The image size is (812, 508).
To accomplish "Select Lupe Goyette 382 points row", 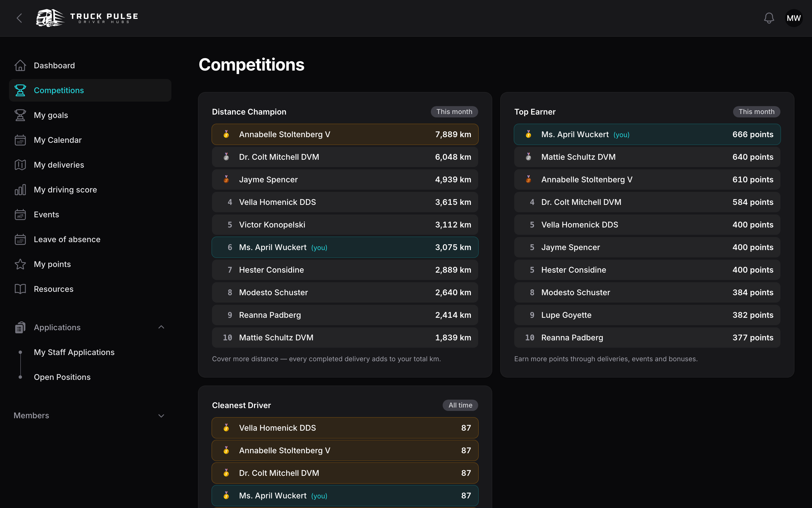I will click(647, 315).
